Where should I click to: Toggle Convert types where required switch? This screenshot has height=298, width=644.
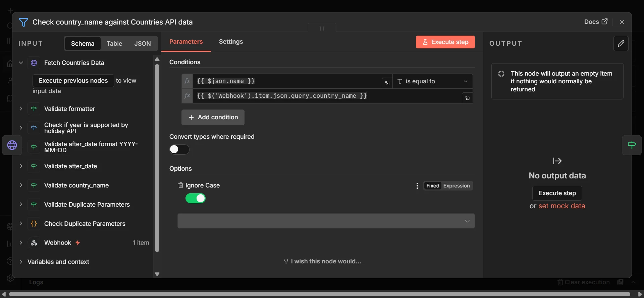(179, 150)
